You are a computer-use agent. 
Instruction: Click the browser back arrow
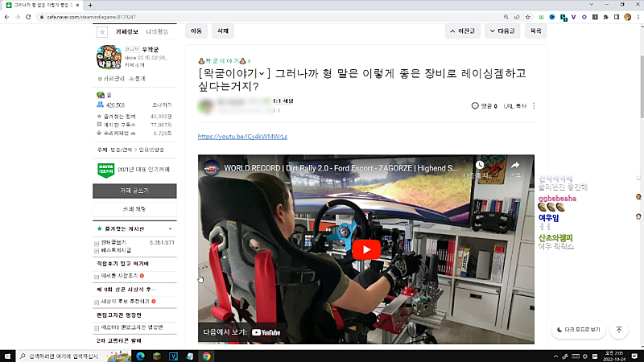pos(7,17)
